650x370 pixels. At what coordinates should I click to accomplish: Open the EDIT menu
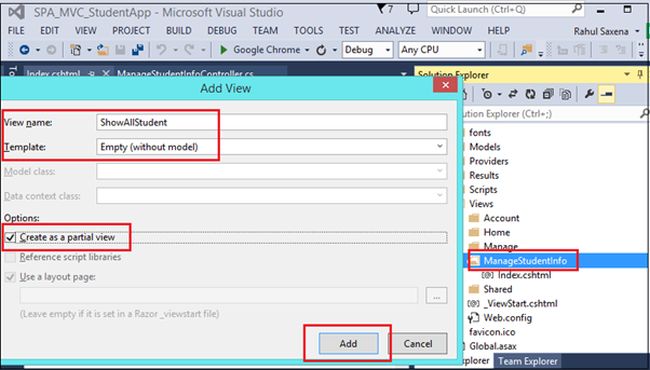[49, 31]
